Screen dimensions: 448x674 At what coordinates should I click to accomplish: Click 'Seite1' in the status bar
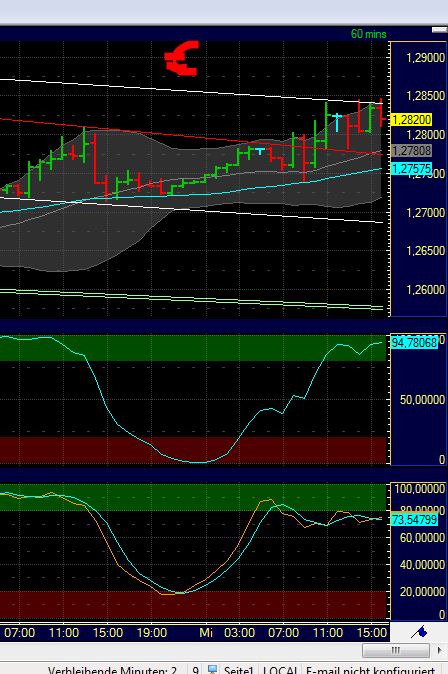[x=239, y=670]
